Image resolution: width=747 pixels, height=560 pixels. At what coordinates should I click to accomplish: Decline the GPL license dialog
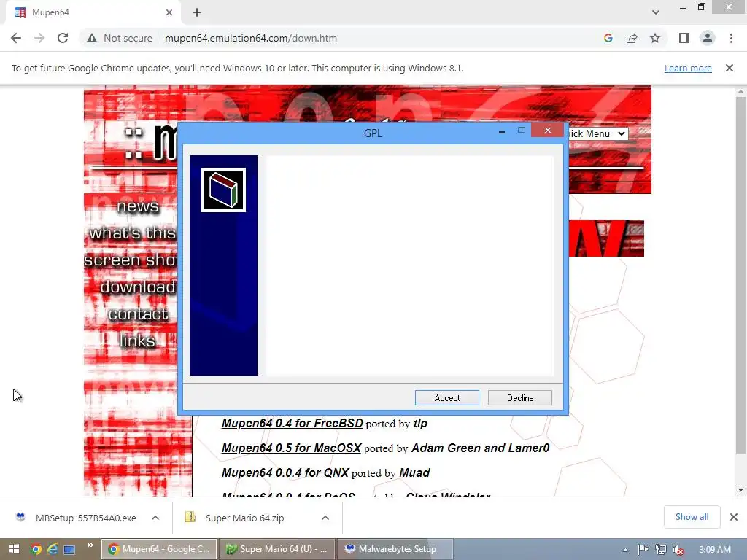coord(519,397)
